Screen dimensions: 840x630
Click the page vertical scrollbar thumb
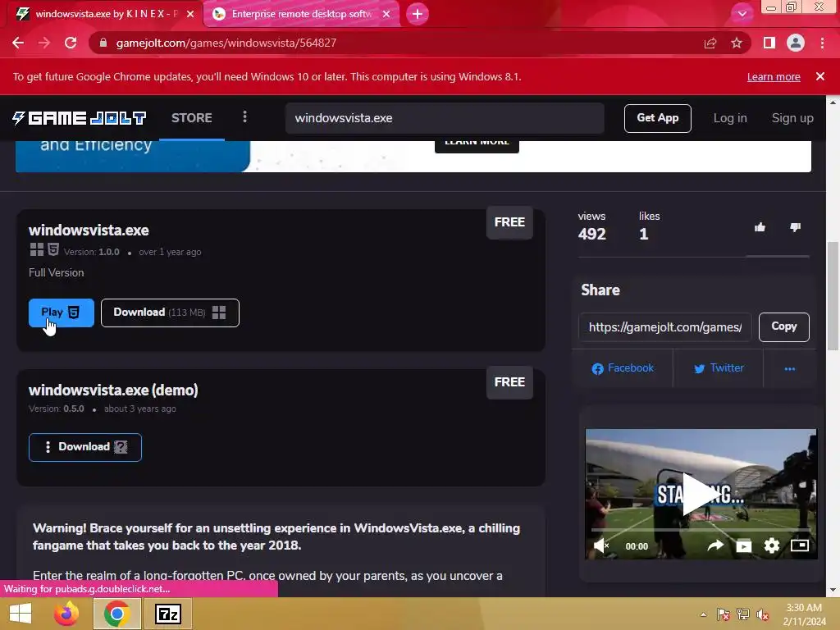(x=833, y=295)
